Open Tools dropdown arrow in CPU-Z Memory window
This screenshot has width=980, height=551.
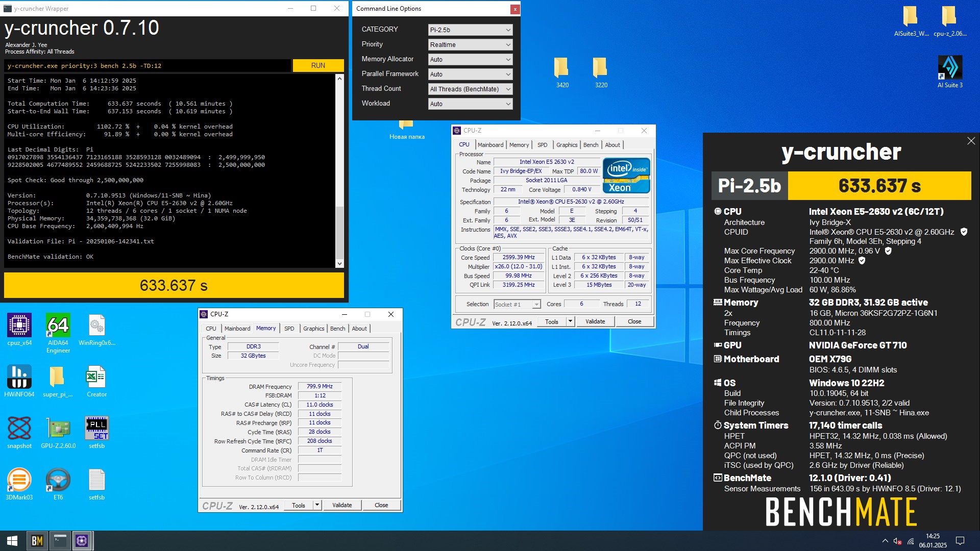point(317,505)
